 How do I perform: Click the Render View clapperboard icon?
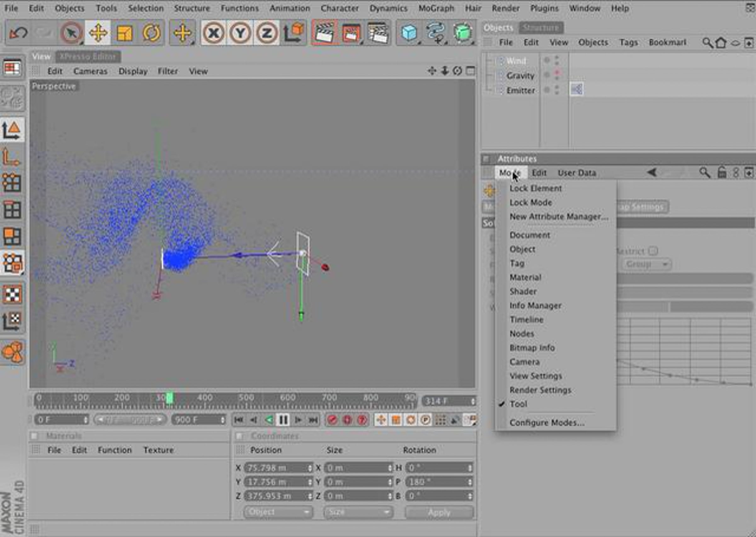(324, 33)
